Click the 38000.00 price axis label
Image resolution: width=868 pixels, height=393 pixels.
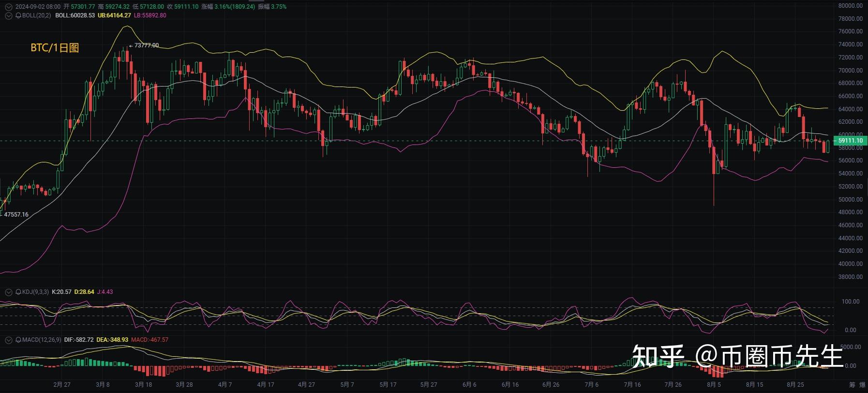[851, 277]
